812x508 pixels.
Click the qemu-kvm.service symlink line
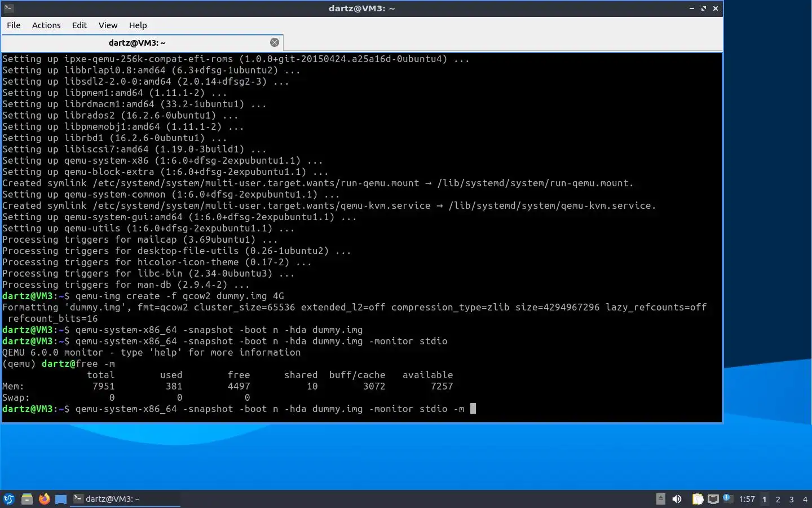point(329,205)
